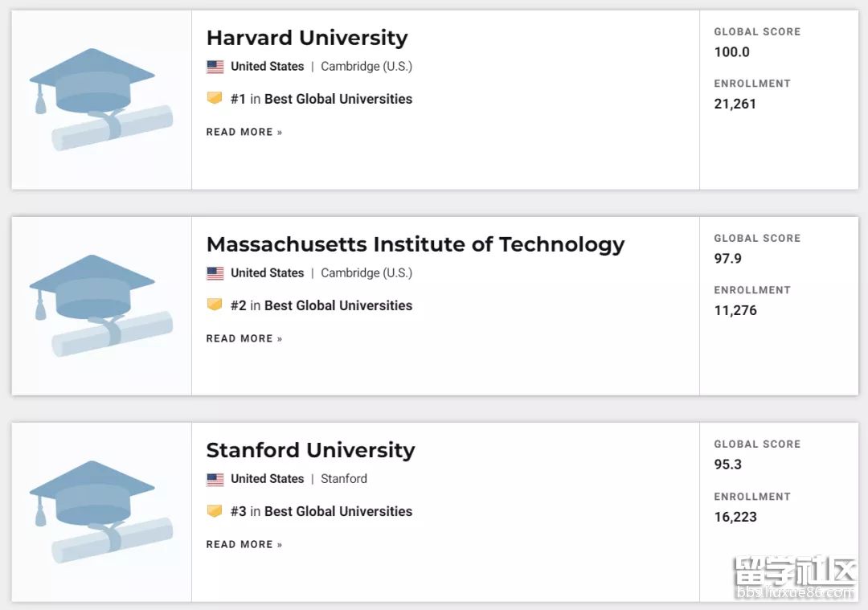
Task: Open Harvard's #1 in Best Global Universities
Action: pos(321,99)
